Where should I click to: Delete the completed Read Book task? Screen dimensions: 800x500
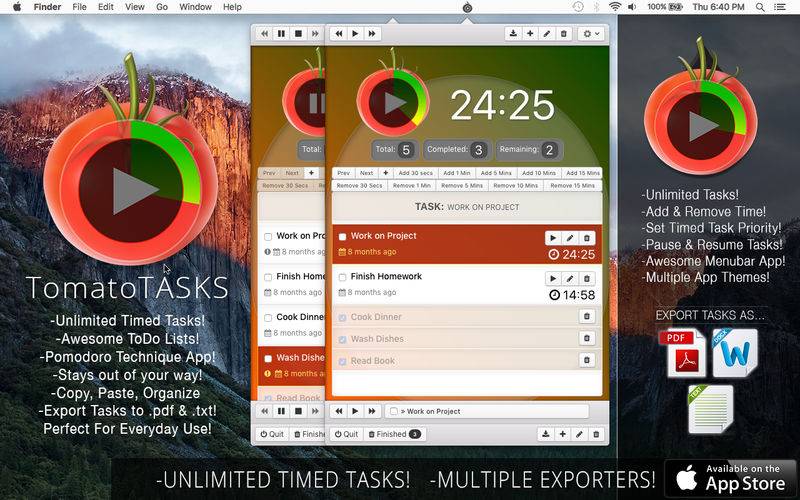click(587, 360)
